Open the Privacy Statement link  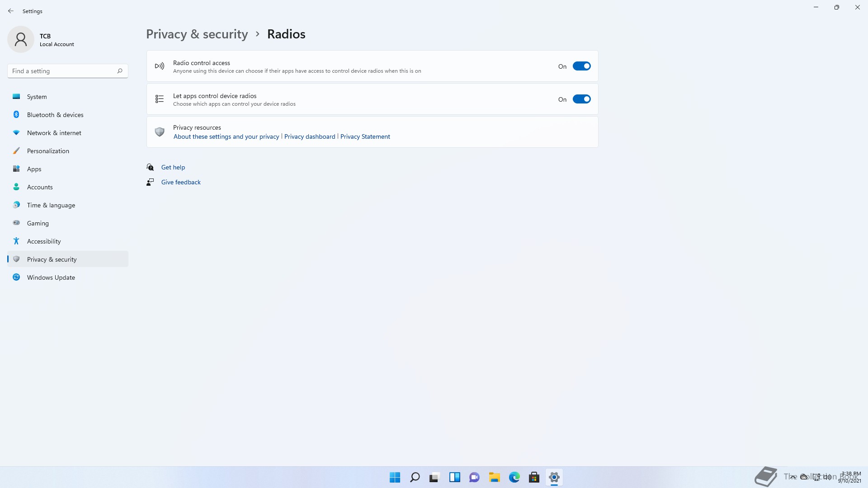365,136
